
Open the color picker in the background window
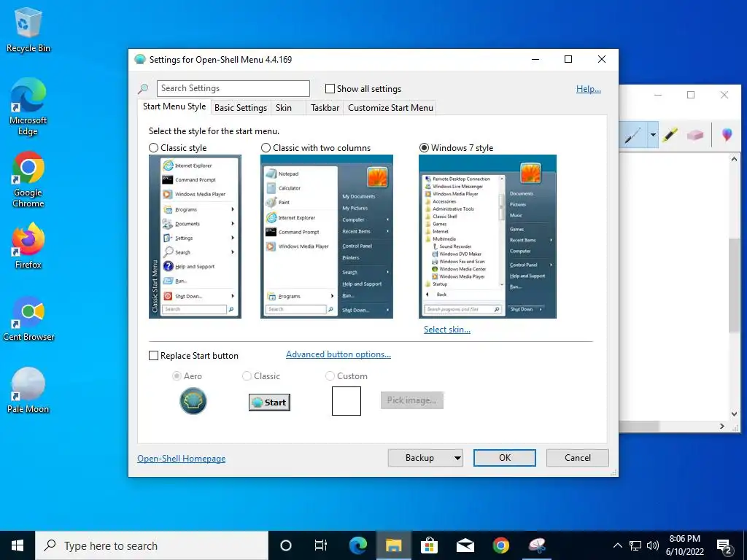tap(727, 135)
